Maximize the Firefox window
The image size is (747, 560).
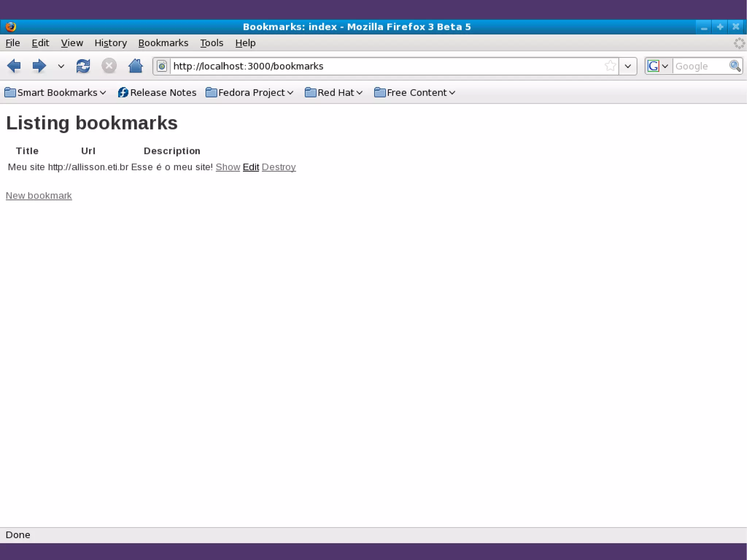click(x=720, y=27)
